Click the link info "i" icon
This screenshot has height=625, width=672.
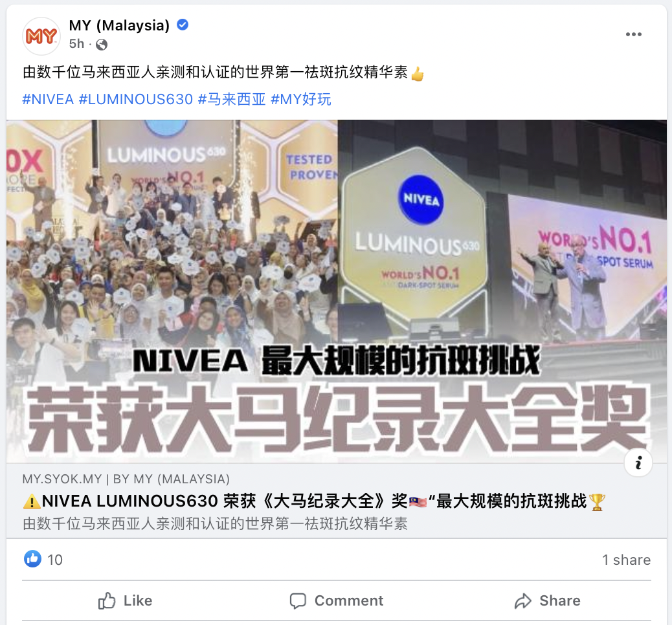tap(638, 463)
